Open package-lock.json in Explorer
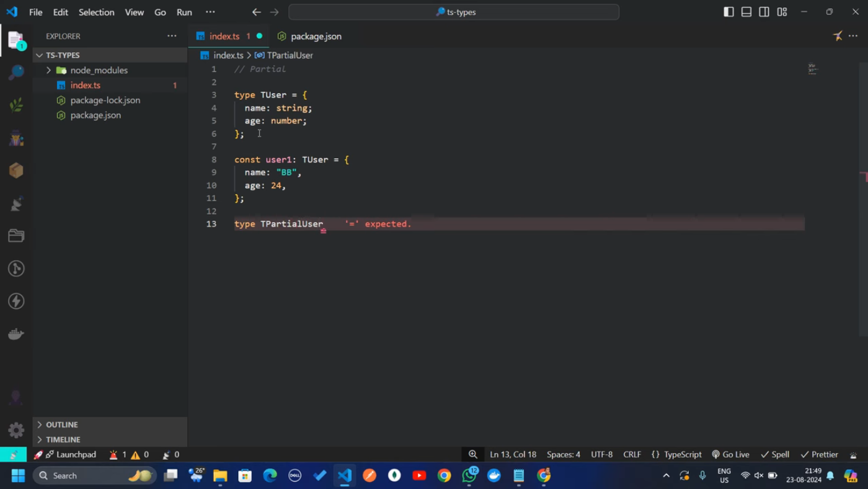 [x=110, y=100]
